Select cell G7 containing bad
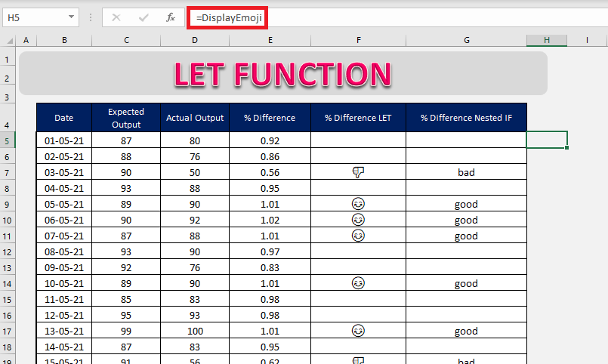 point(466,172)
